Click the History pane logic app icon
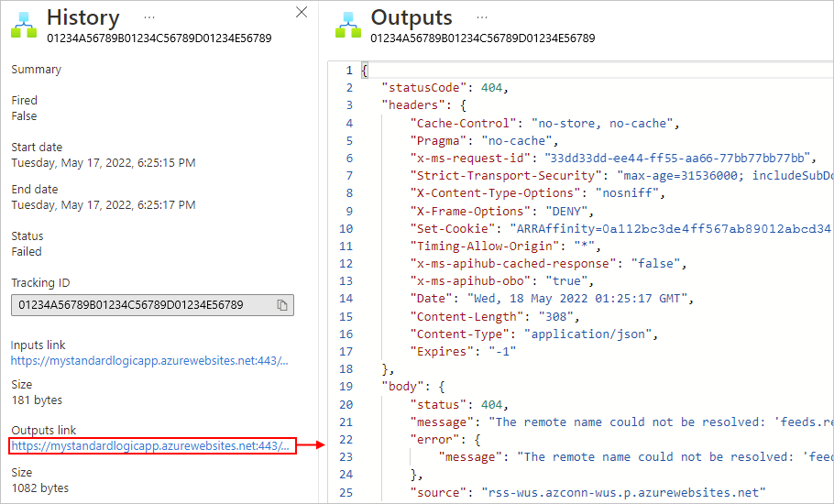 (24, 25)
